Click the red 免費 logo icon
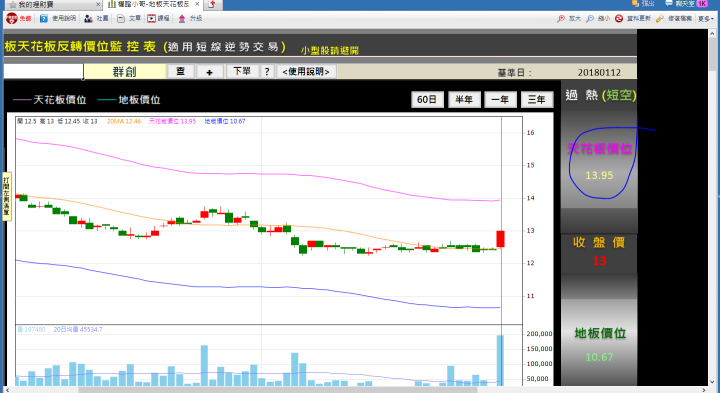The height and width of the screenshot is (393, 720). (x=12, y=18)
